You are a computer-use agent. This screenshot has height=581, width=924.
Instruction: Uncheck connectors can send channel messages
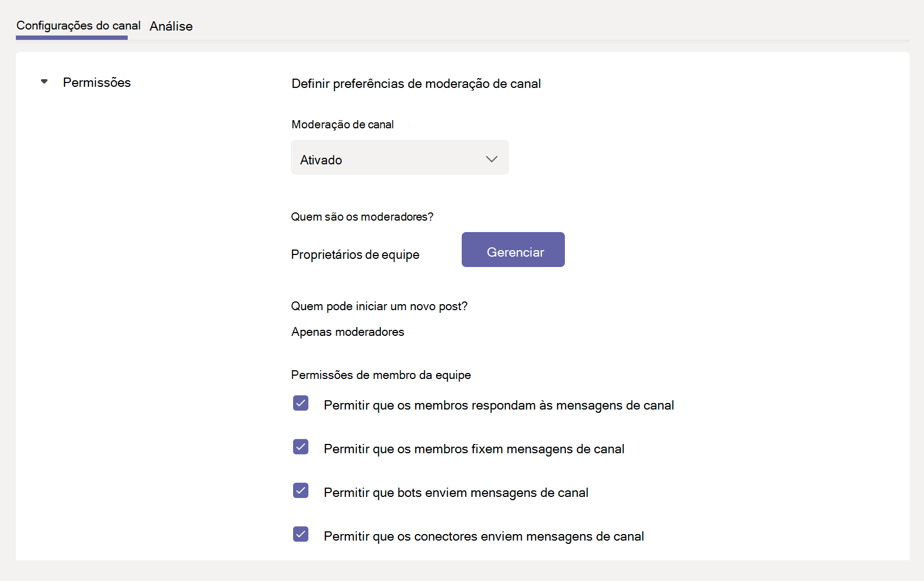coord(301,534)
